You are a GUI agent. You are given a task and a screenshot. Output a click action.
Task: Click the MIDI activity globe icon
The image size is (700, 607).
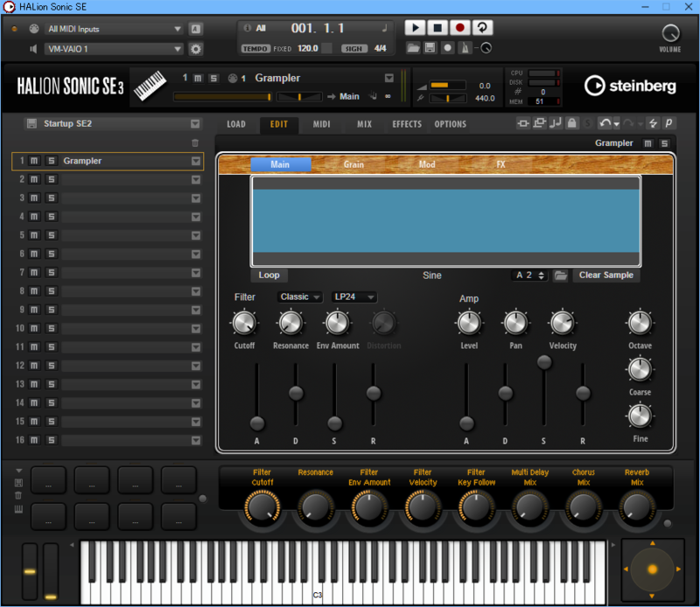coord(34,29)
